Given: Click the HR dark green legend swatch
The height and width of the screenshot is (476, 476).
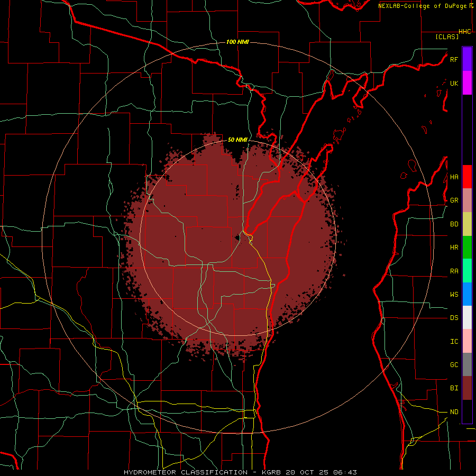Looking at the screenshot, I should (x=467, y=248).
